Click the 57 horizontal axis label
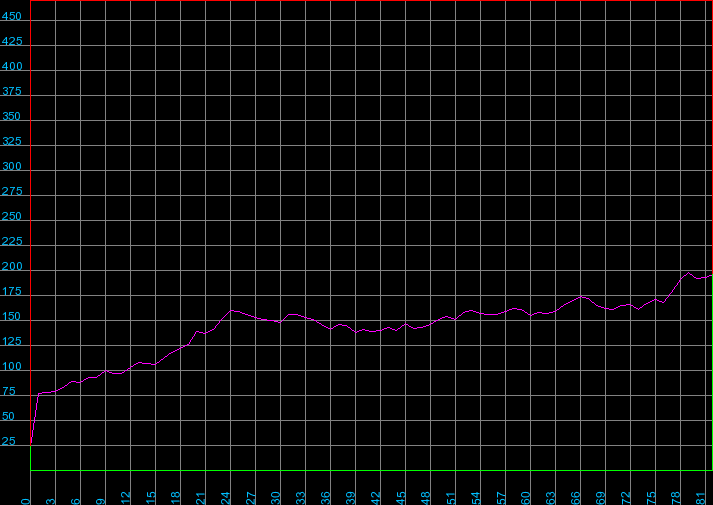 point(501,498)
